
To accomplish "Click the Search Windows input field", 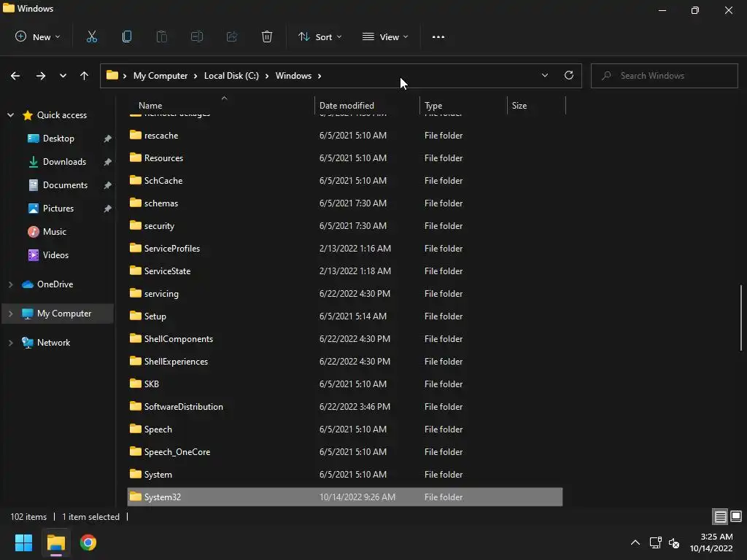I will (x=665, y=76).
